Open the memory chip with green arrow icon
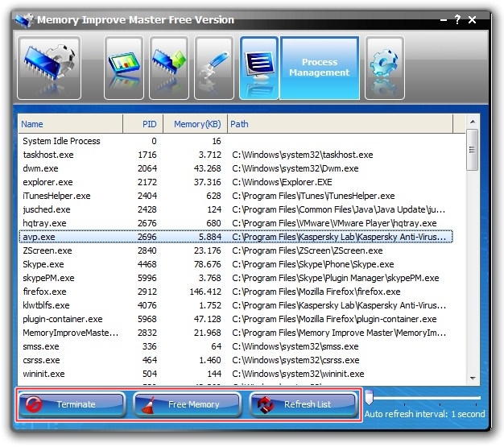This screenshot has height=447, width=504. [x=169, y=68]
